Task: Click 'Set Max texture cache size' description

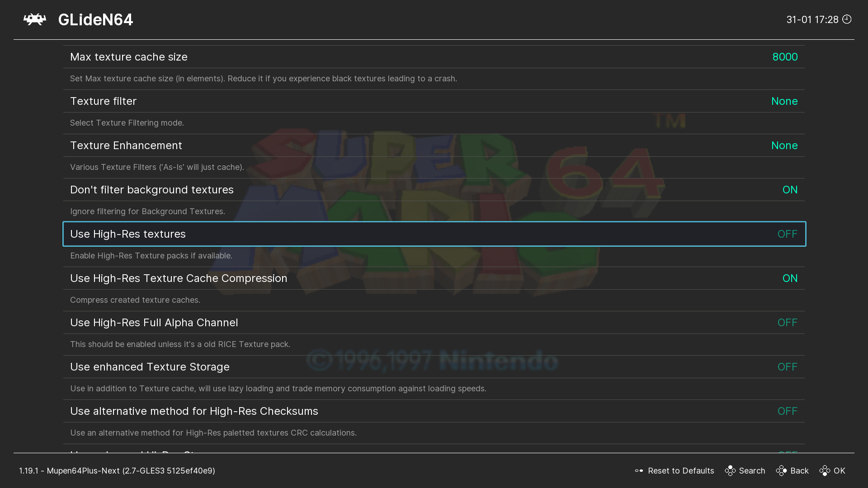Action: coord(264,79)
